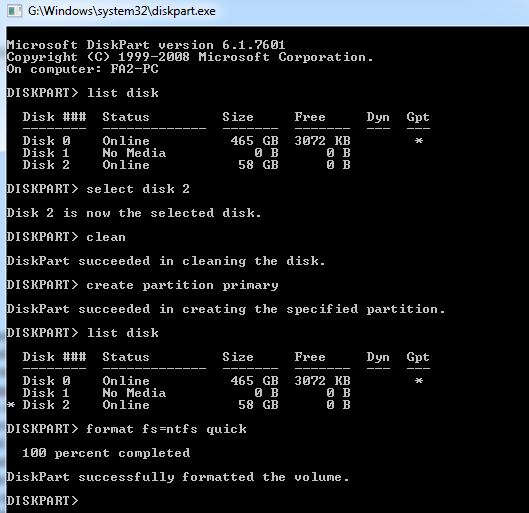529x513 pixels.
Task: Click the 'select disk 2' command line
Action: tap(98, 189)
